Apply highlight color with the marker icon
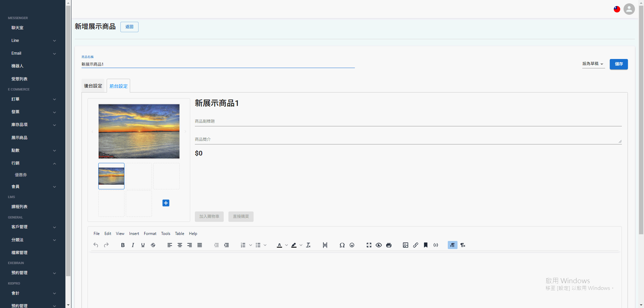The width and height of the screenshot is (644, 308). 294,245
